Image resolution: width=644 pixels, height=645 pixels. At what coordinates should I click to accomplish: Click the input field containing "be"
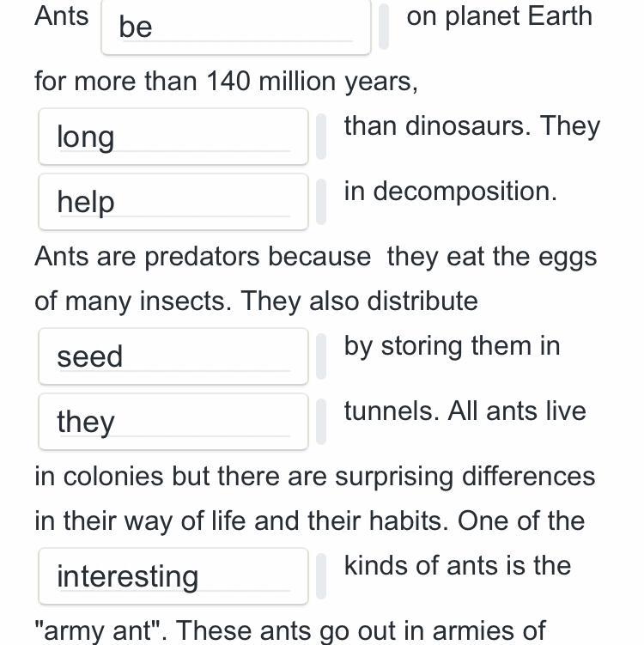point(236,27)
